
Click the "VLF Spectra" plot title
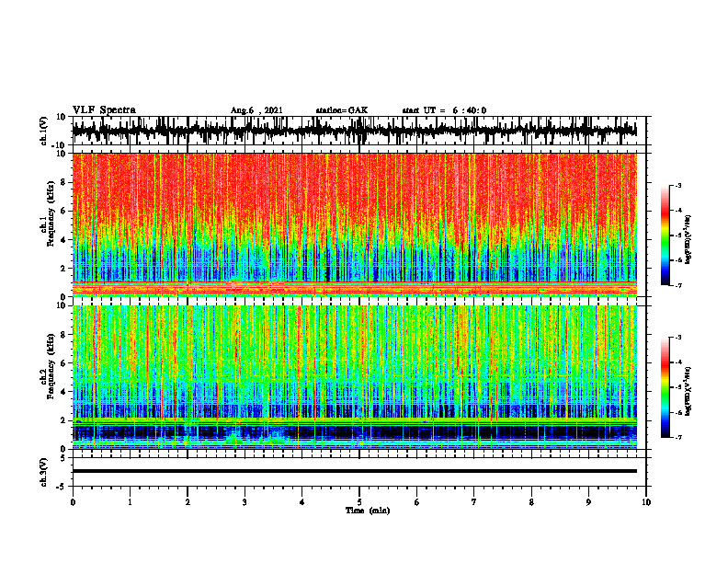tap(104, 110)
